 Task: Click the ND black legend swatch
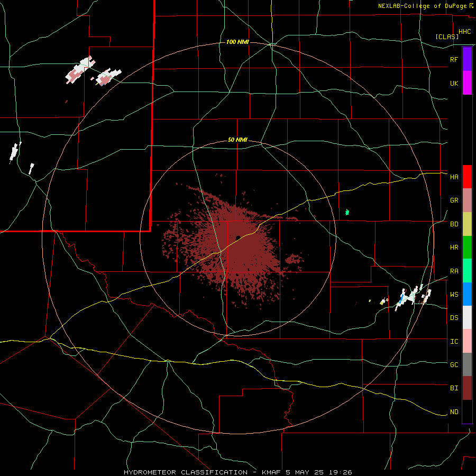(x=467, y=411)
